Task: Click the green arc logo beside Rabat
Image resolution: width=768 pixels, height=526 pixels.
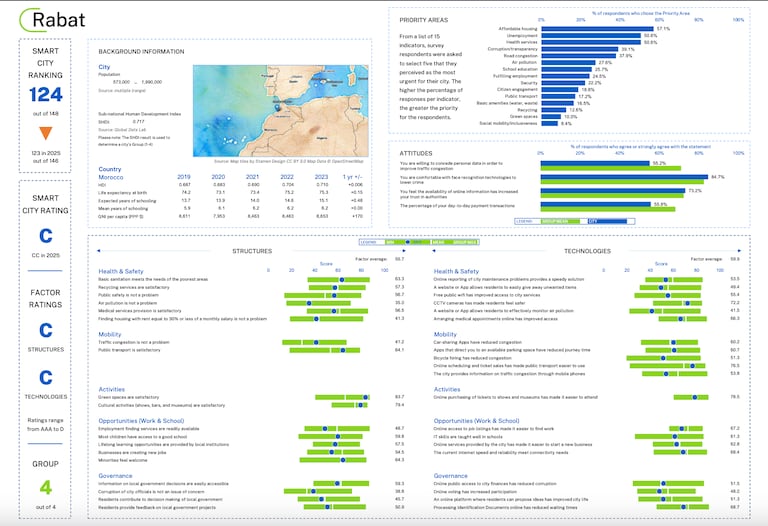Action: (x=33, y=18)
